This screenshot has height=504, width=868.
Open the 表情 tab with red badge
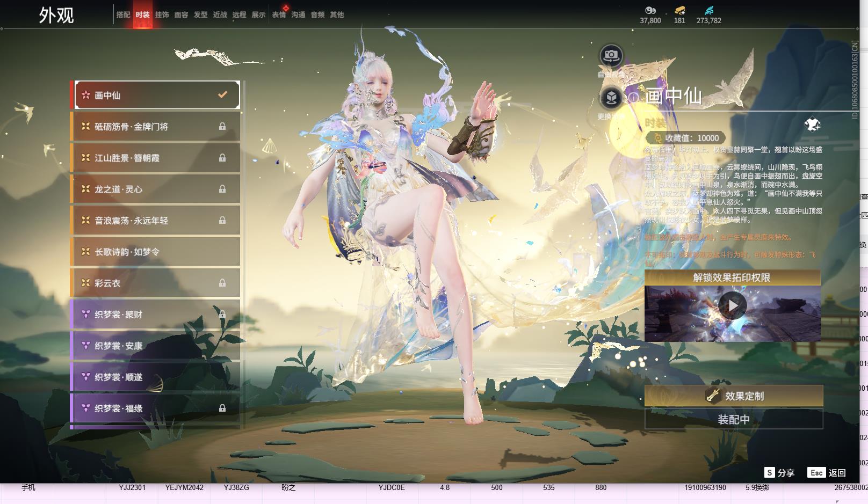tap(278, 14)
